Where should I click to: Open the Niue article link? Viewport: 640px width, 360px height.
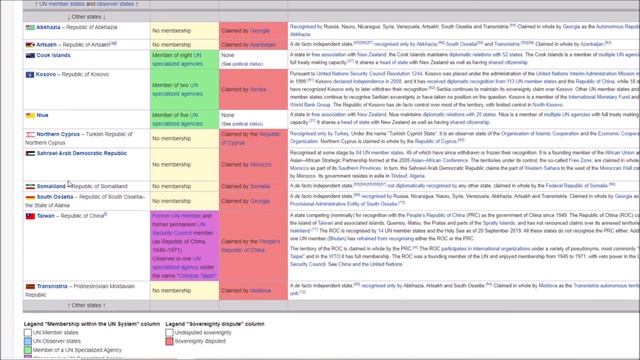(42, 115)
